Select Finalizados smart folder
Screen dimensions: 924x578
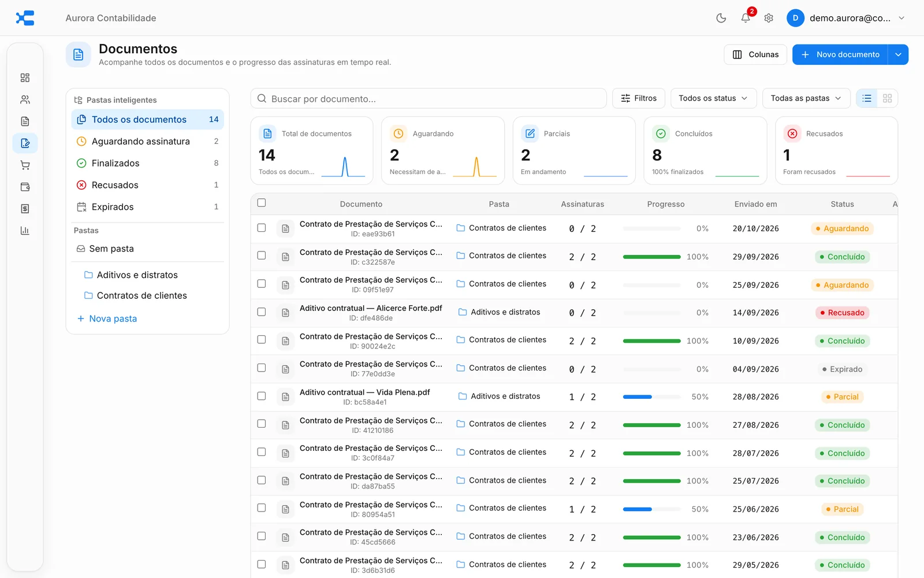147,163
